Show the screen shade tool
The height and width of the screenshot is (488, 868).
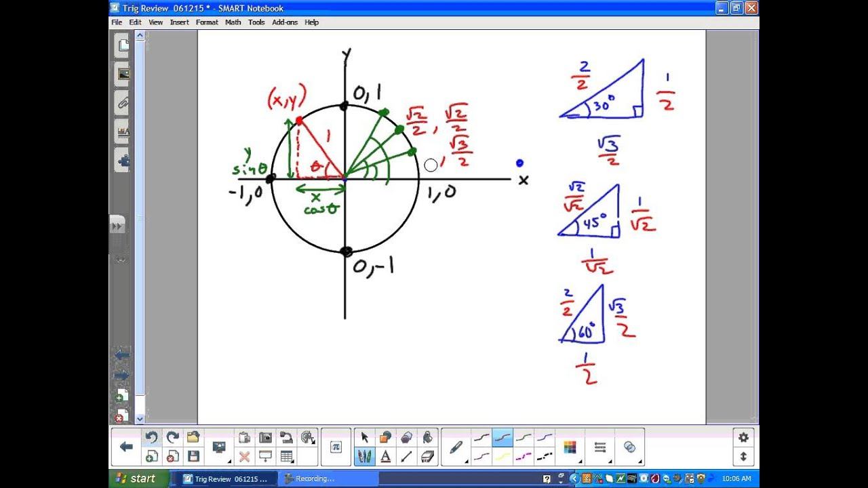265,456
